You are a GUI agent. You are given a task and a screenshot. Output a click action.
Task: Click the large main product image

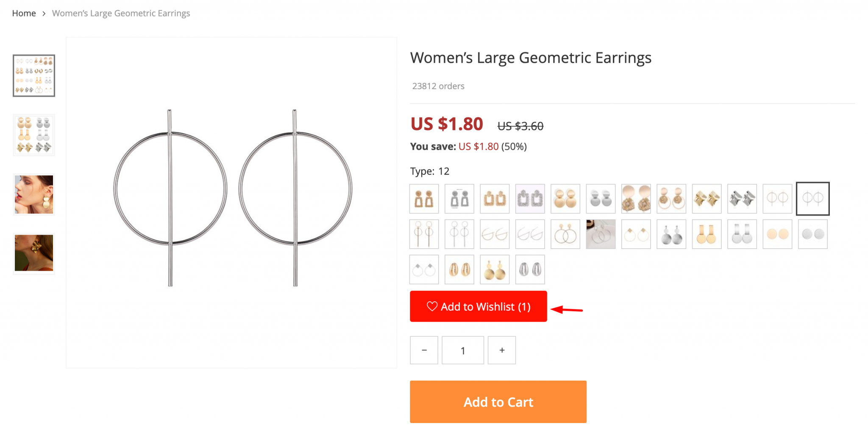coord(231,202)
